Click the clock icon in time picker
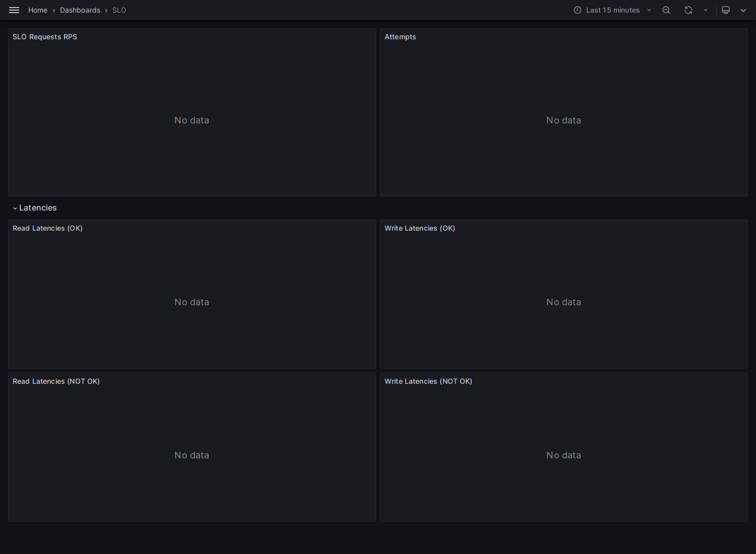756x554 pixels. tap(578, 10)
